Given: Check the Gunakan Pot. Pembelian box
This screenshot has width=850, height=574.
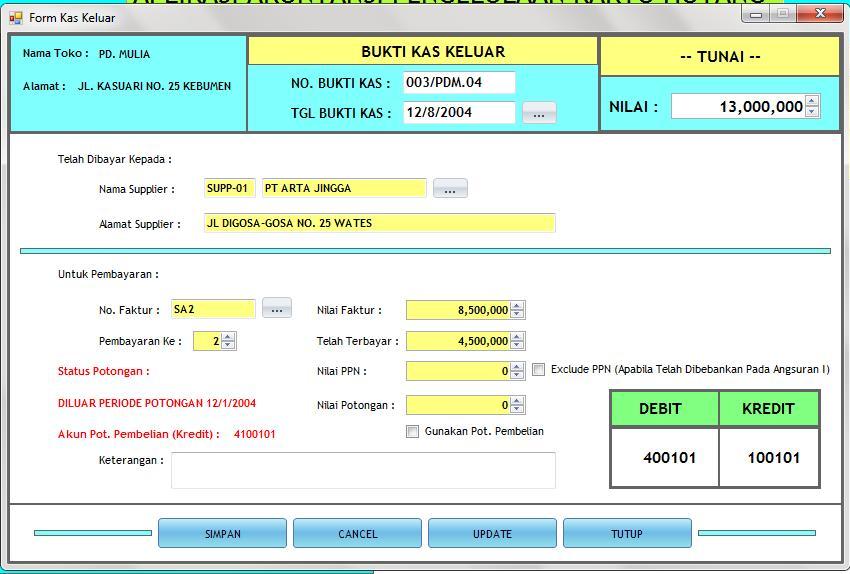Looking at the screenshot, I should pos(413,431).
